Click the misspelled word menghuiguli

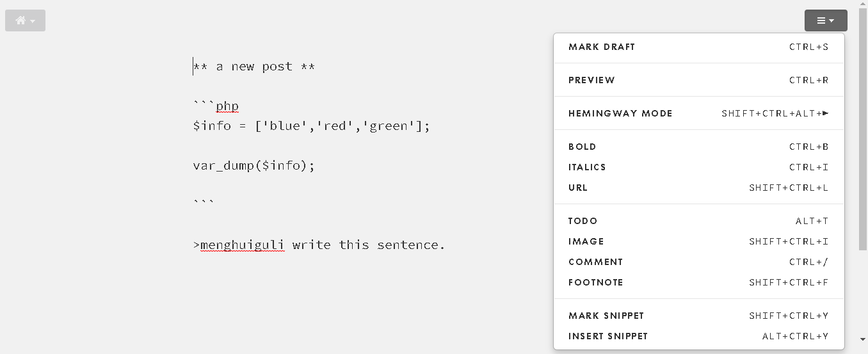tap(243, 245)
